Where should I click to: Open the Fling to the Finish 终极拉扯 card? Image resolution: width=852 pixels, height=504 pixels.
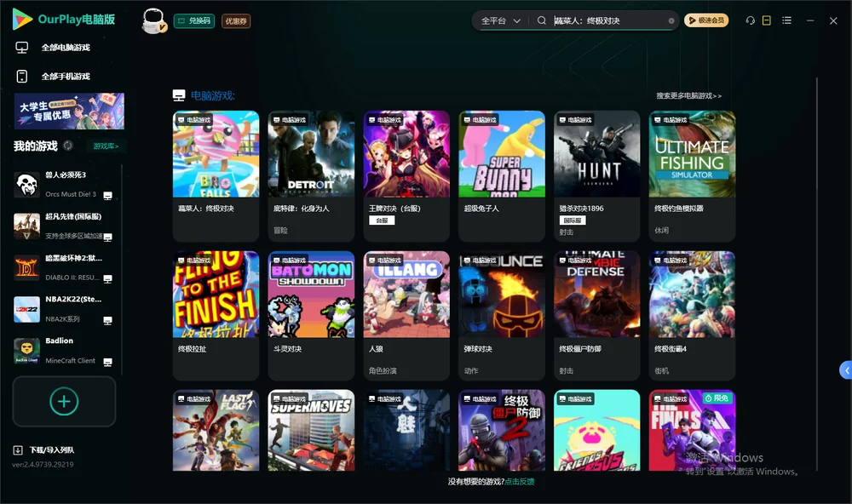tap(216, 316)
